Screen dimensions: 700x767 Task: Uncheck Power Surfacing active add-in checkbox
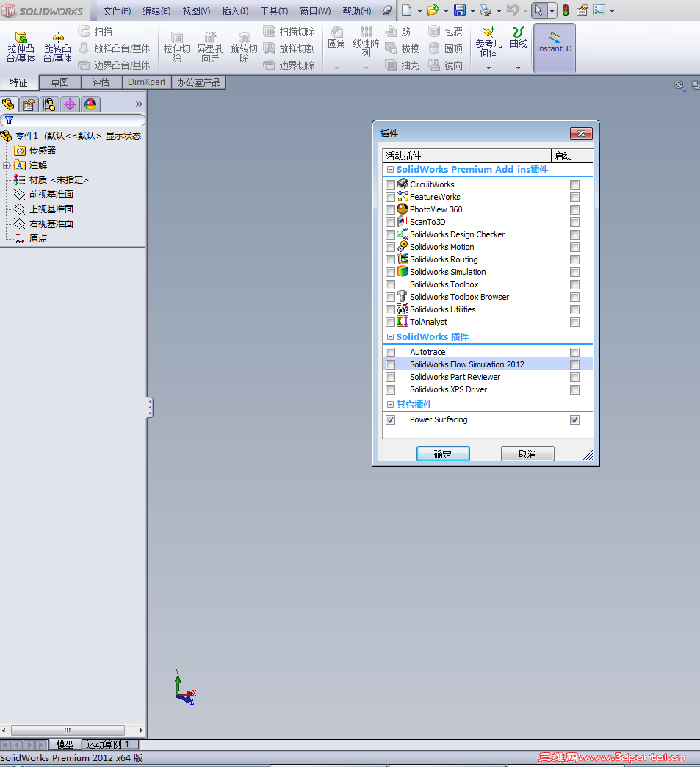[390, 419]
